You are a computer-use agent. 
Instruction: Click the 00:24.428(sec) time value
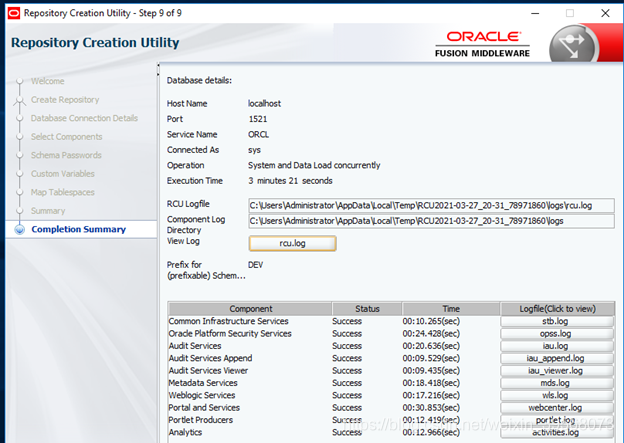pos(431,334)
